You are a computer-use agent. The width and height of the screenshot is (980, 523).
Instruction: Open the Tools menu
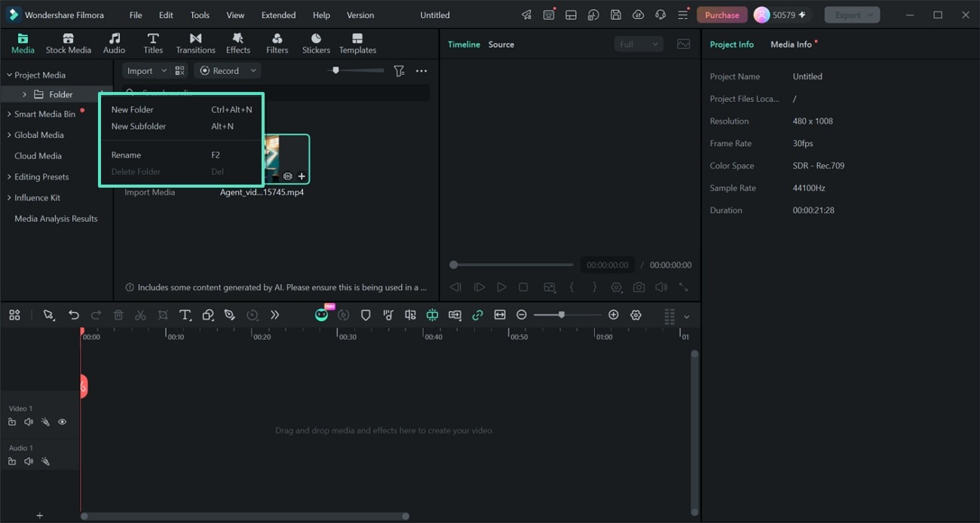coord(200,15)
